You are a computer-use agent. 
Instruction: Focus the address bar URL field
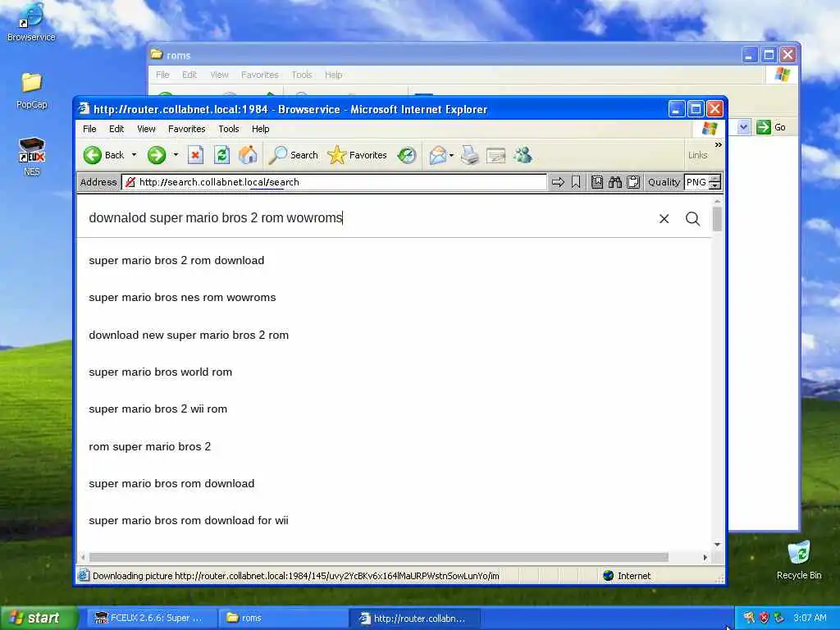[335, 182]
